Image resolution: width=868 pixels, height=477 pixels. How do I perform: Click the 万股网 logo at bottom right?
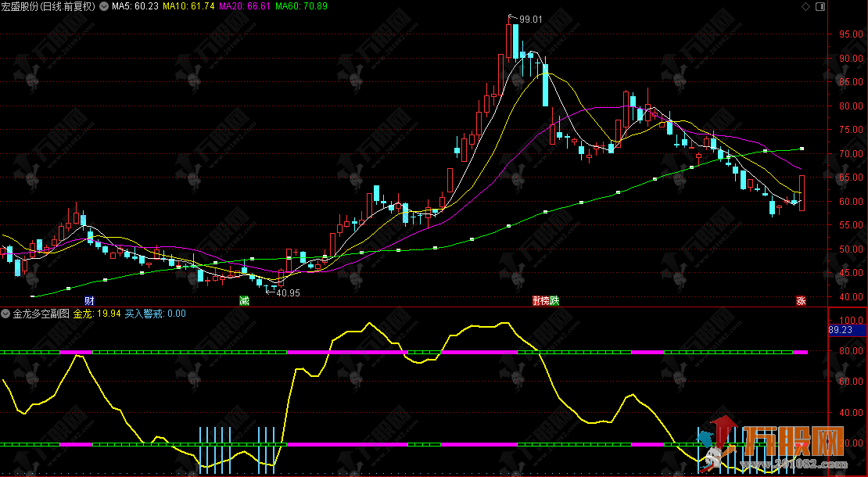[791, 443]
